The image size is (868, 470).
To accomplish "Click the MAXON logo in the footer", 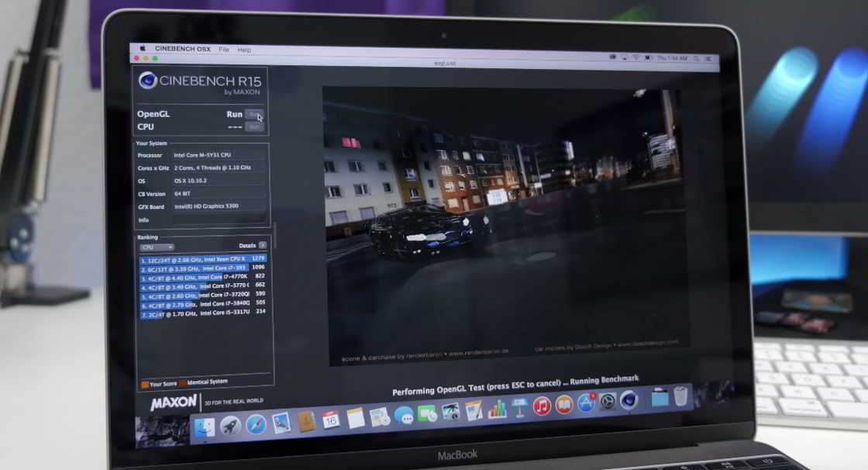I will (174, 403).
